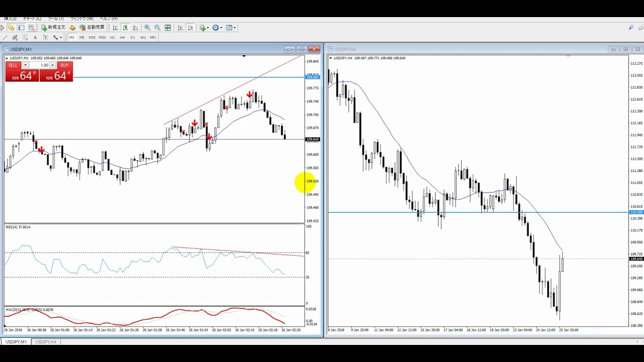This screenshot has width=644, height=362.
Task: Toggle the Auto Trading (自動売買) button
Action: pos(92,28)
